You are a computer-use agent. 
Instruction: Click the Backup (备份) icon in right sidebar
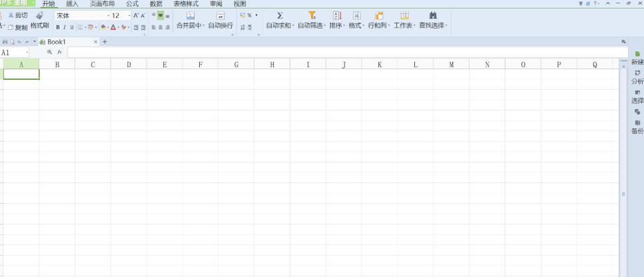(637, 123)
